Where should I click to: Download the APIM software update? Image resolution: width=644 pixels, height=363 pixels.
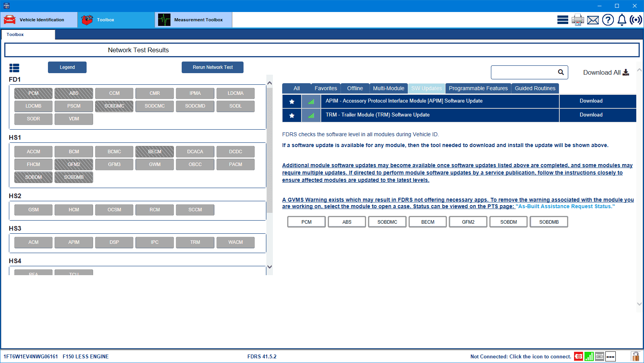pyautogui.click(x=591, y=101)
